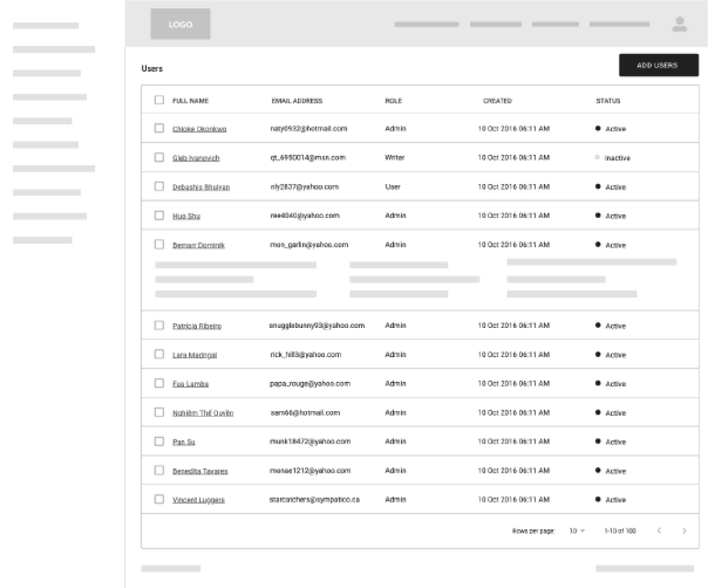The image size is (708, 588).
Task: Toggle the select-all checkbox in table header
Action: [158, 100]
